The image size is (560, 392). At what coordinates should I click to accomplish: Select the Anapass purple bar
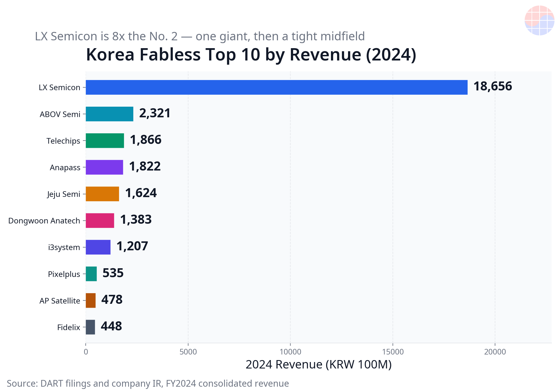coord(104,167)
